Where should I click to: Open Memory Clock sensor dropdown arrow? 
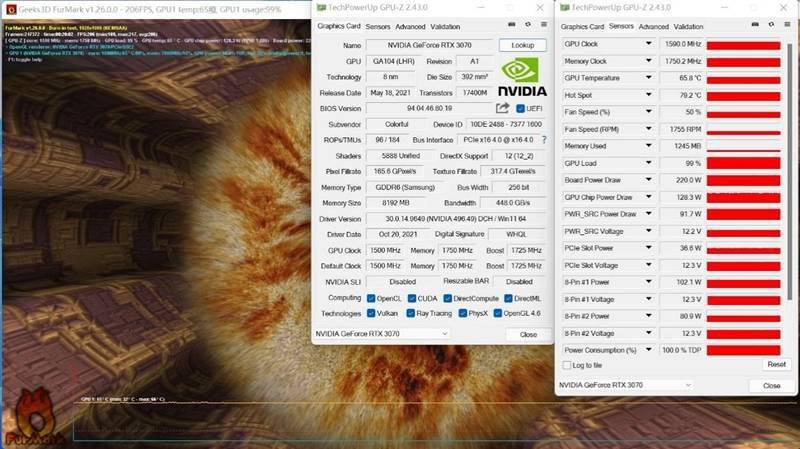648,61
